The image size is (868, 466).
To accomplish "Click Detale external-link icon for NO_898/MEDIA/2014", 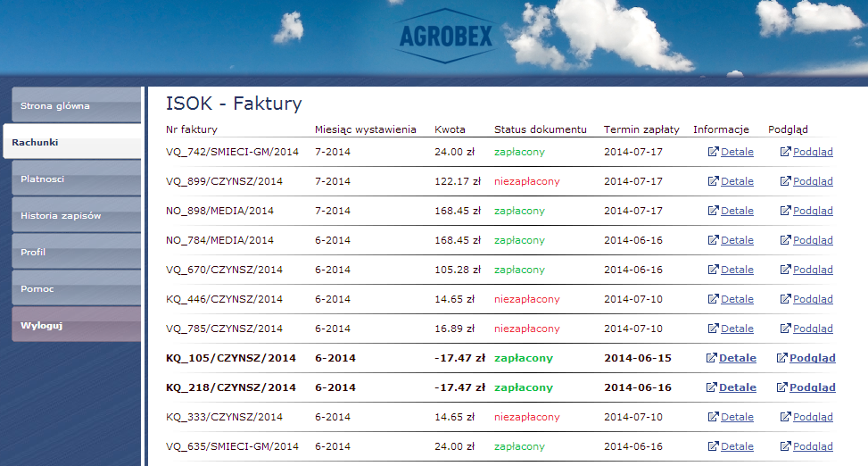I will click(713, 211).
